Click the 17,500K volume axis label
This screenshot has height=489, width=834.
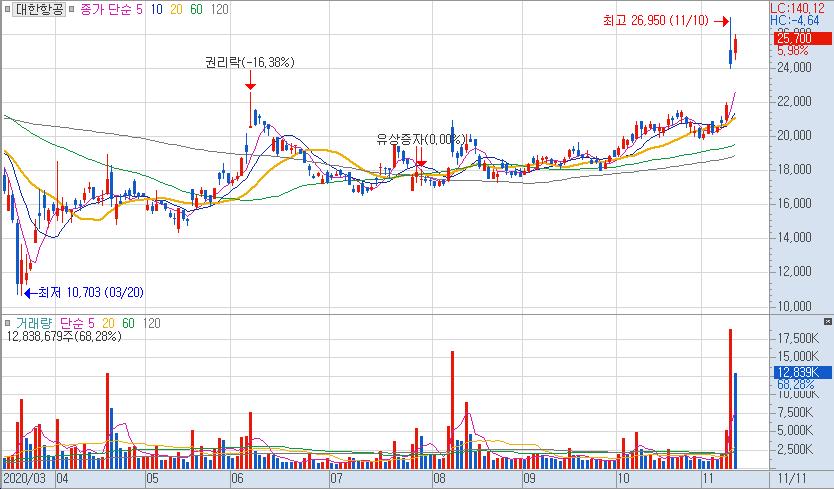click(798, 338)
